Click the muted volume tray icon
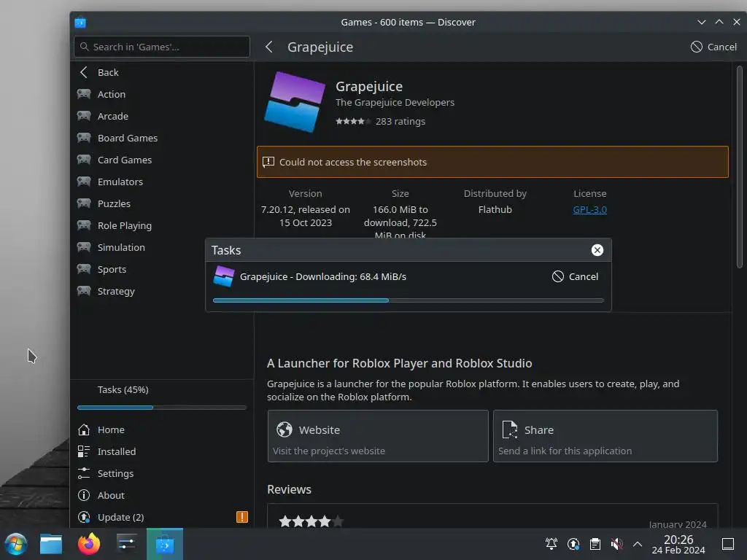The width and height of the screenshot is (747, 560). point(617,544)
